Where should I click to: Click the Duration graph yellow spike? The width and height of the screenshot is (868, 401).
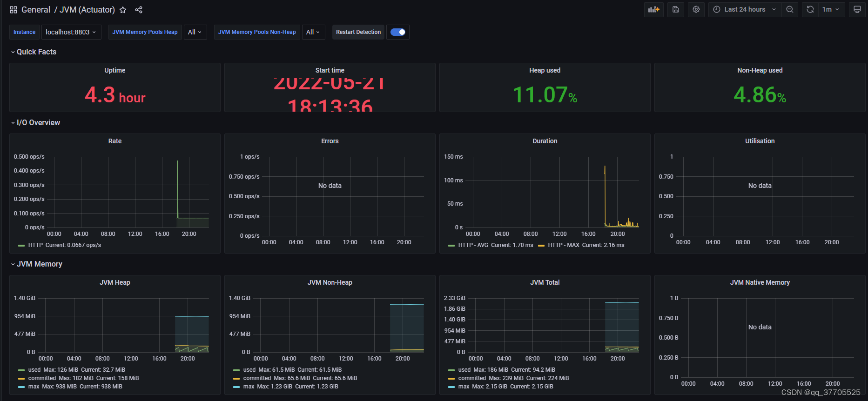[x=605, y=195]
